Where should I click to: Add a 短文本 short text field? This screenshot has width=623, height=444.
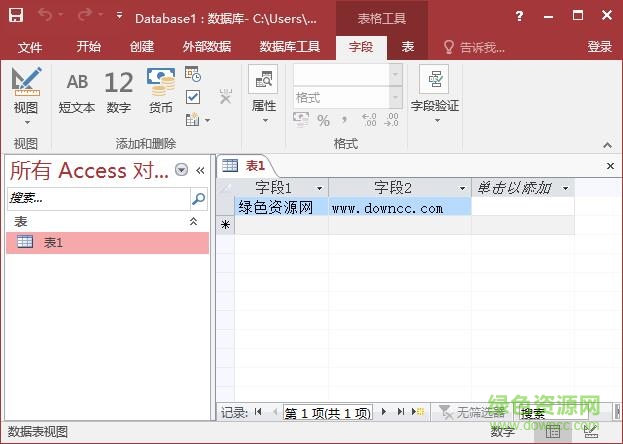(x=77, y=92)
